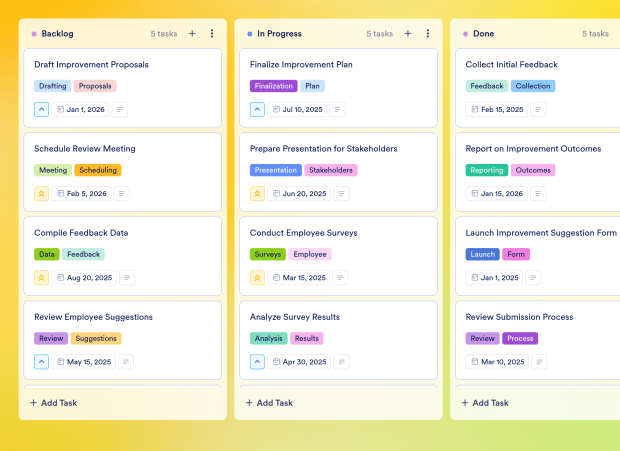
Task: Select the orange Scheduling tag
Action: [x=98, y=170]
